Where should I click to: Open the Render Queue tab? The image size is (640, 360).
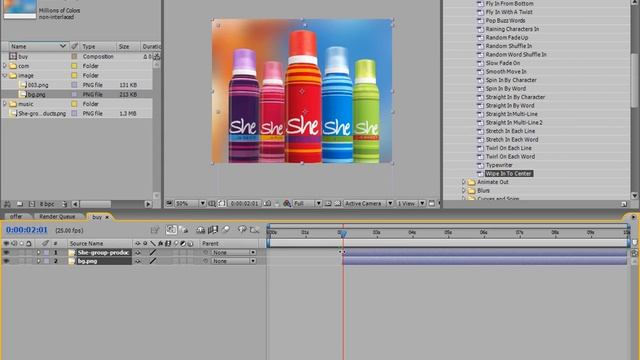click(57, 217)
